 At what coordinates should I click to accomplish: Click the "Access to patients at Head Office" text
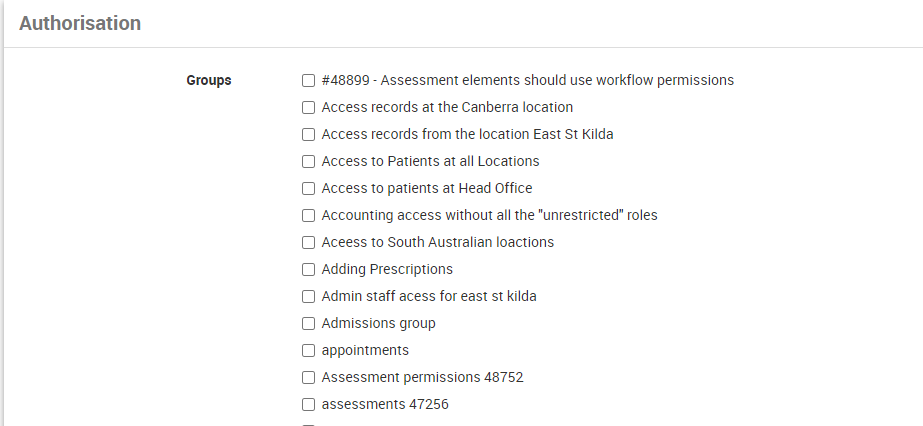(x=427, y=188)
